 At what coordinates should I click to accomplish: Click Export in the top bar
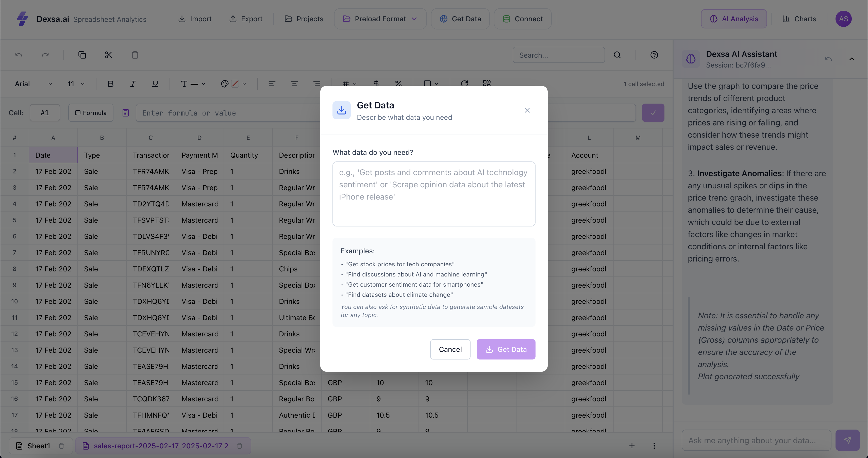click(x=246, y=19)
